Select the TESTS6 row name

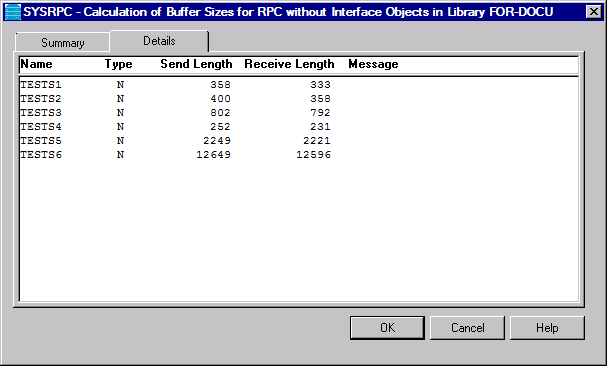[41, 155]
